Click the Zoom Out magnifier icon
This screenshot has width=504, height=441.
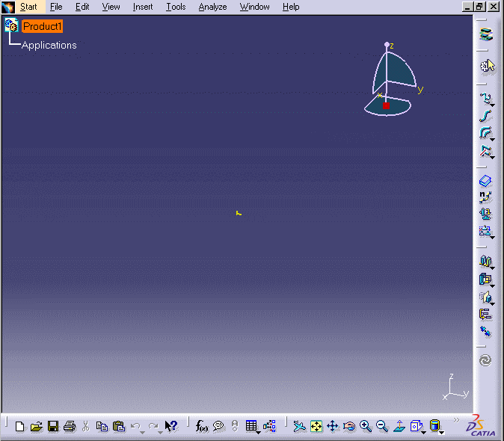point(382,426)
